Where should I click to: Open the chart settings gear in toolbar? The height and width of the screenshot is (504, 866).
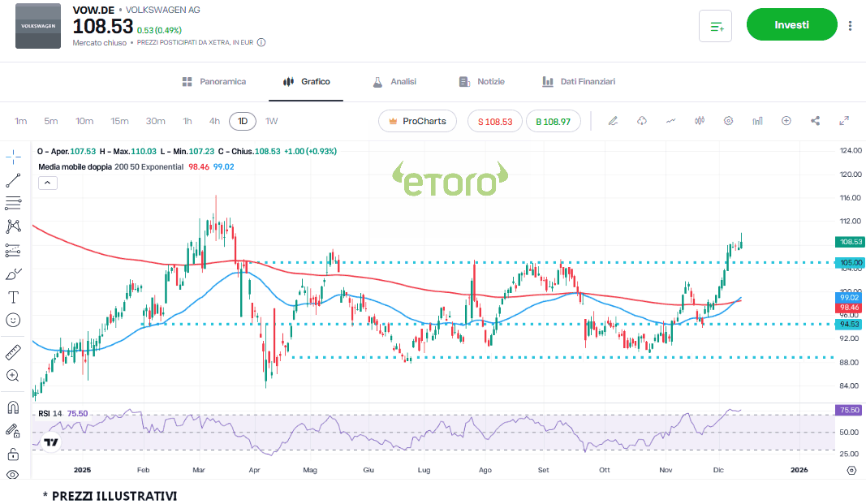(728, 121)
